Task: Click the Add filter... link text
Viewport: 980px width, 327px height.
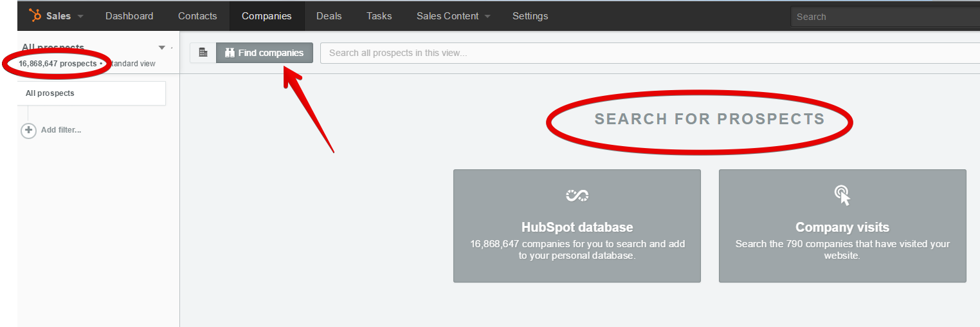Action: pos(61,130)
